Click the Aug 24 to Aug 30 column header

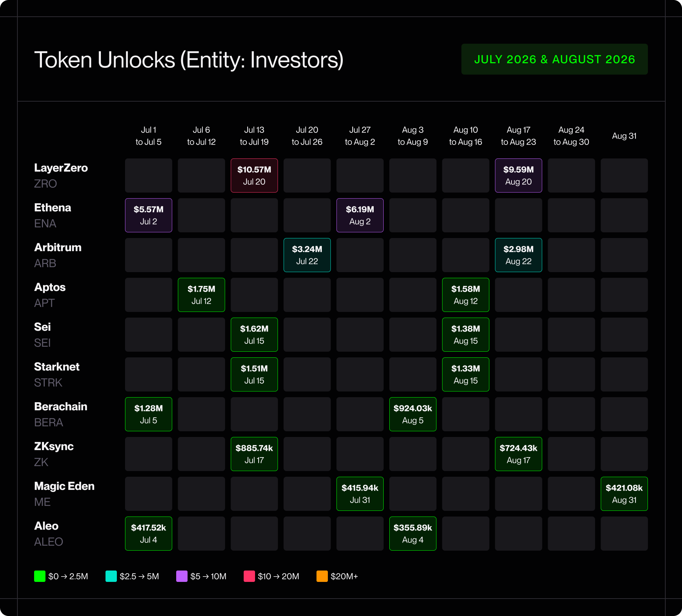click(x=571, y=136)
